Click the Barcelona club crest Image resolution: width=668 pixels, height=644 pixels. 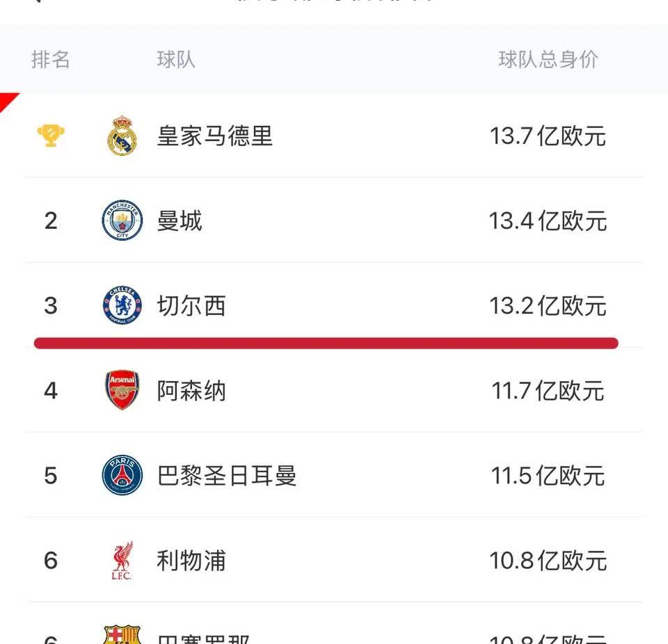[x=122, y=634]
